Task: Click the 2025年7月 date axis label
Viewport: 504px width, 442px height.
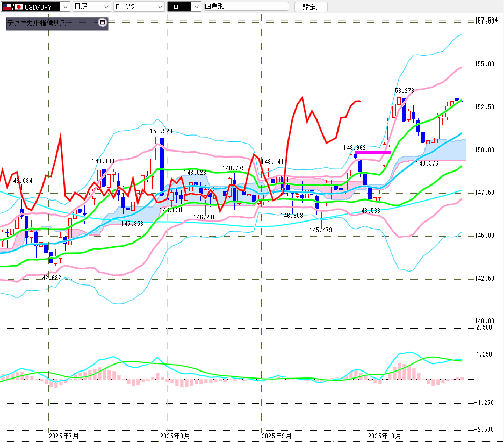Action: pyautogui.click(x=63, y=435)
